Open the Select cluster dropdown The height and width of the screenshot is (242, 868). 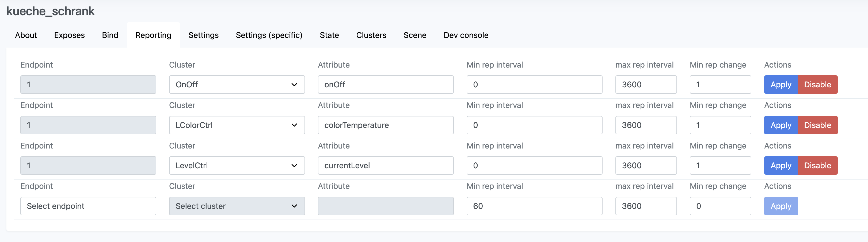pos(237,206)
